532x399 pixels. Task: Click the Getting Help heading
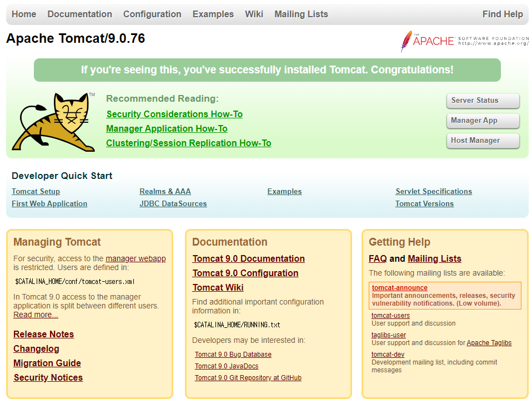point(399,242)
